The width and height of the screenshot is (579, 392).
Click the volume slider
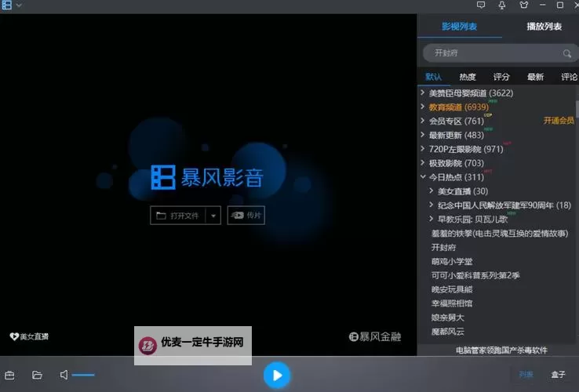(83, 375)
